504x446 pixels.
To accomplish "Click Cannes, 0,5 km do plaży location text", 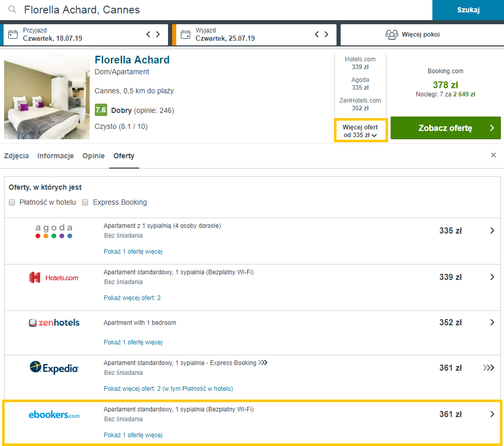I will 134,91.
